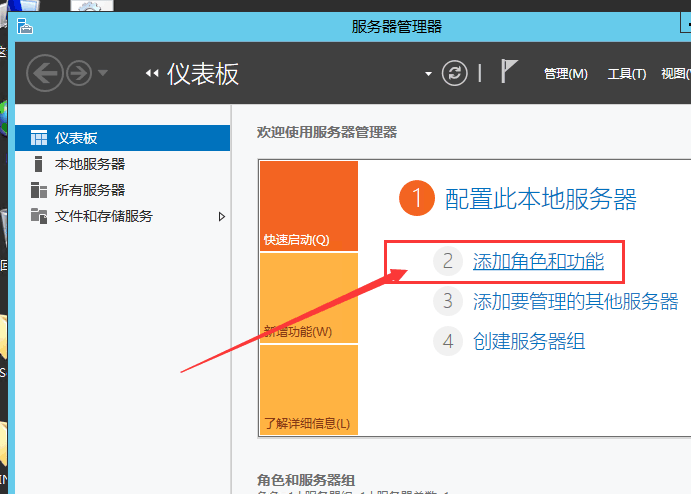
Task: Open navigation history dropdown beside forward arrow
Action: 104,74
